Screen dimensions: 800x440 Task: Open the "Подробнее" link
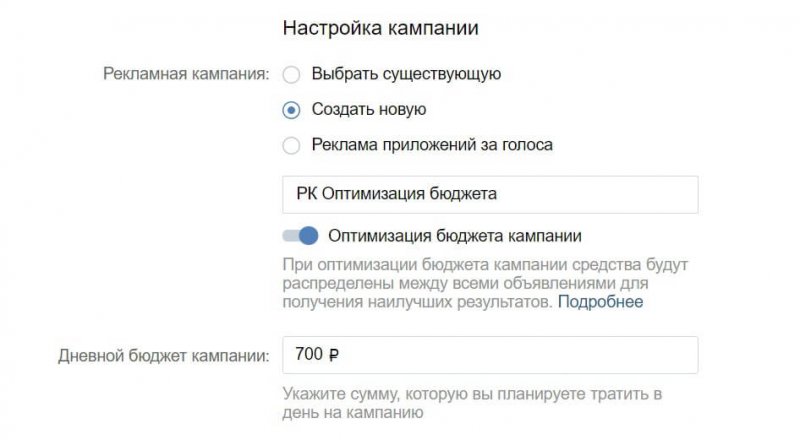coord(600,302)
